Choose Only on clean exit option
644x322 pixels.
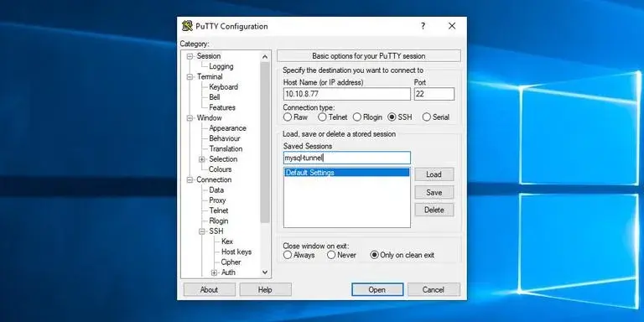click(374, 255)
